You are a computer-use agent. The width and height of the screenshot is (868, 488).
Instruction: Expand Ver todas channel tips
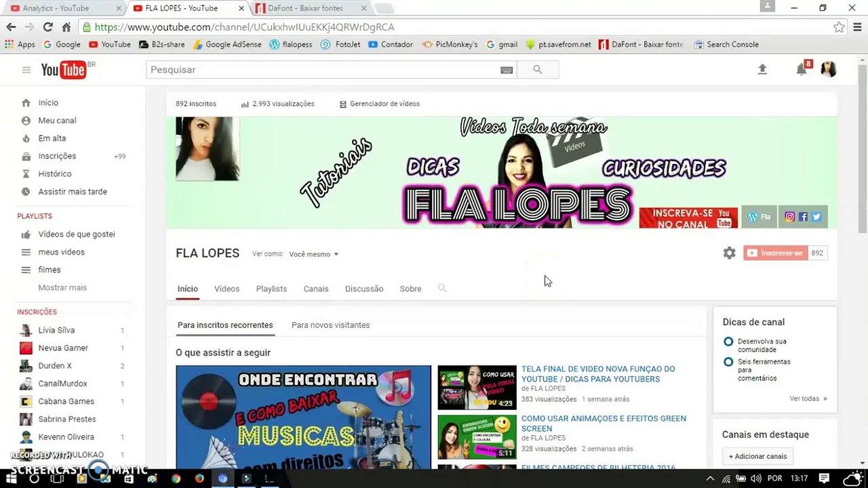(808, 399)
